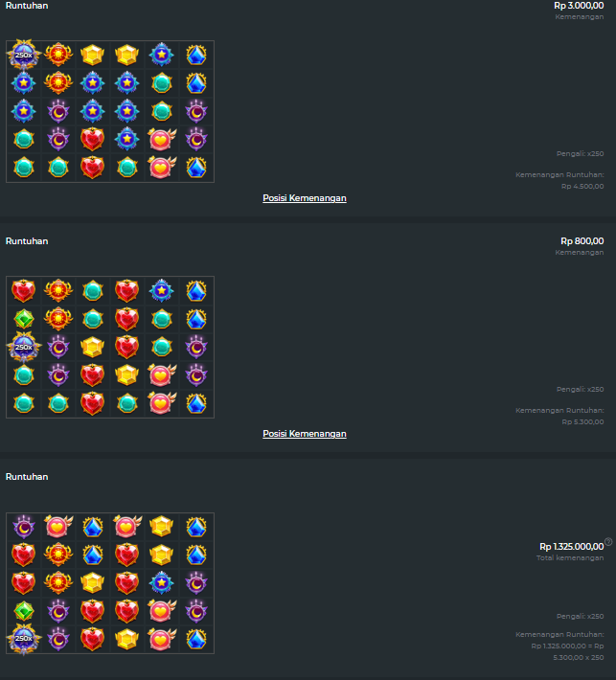The height and width of the screenshot is (680, 616).
Task: Click the 250x multiplier orb in the bottom grid
Action: tap(23, 639)
